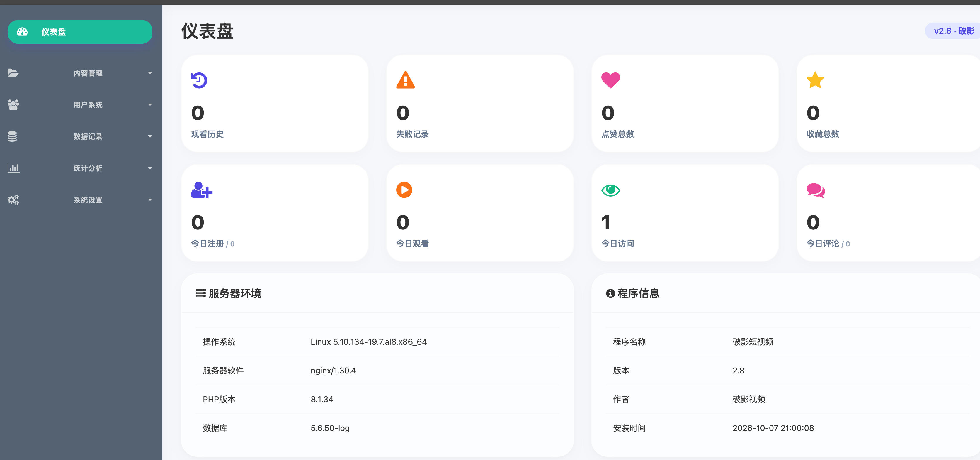This screenshot has width=980, height=460.
Task: Click the 今日访问 card label
Action: [617, 243]
